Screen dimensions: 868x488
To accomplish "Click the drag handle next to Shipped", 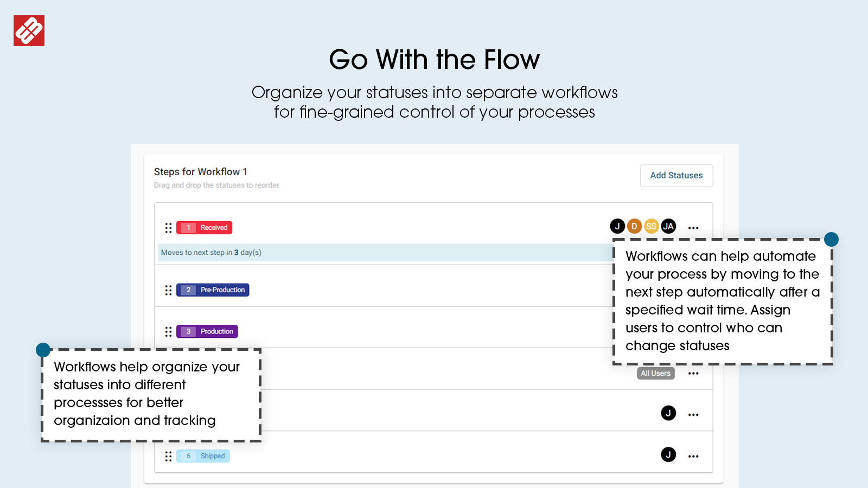I will (x=169, y=456).
